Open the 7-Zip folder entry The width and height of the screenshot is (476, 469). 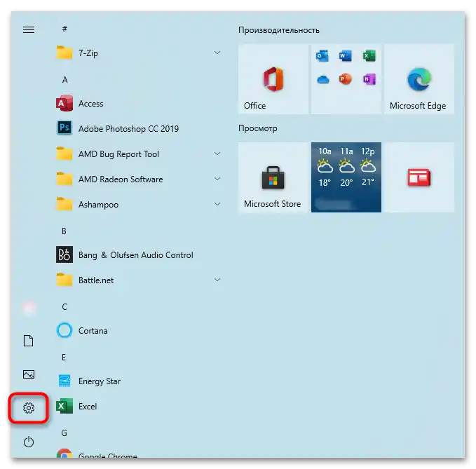pos(140,53)
